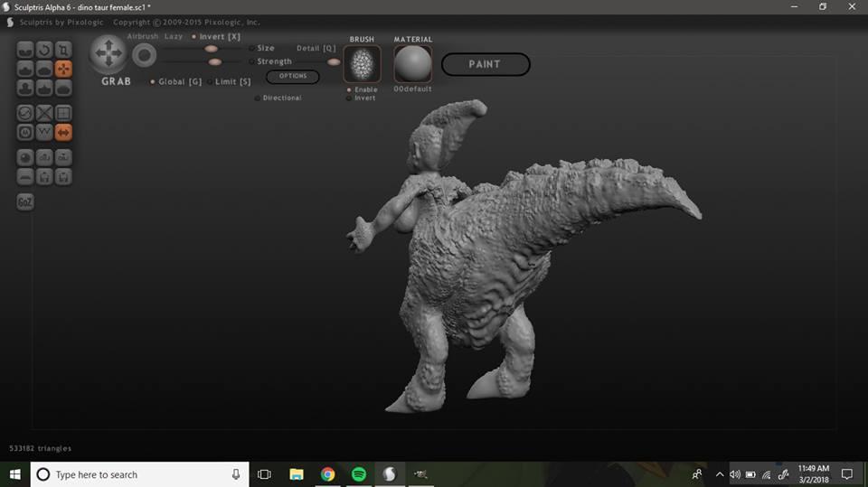Image resolution: width=868 pixels, height=487 pixels.
Task: Click the Export object icon
Action: (x=63, y=158)
